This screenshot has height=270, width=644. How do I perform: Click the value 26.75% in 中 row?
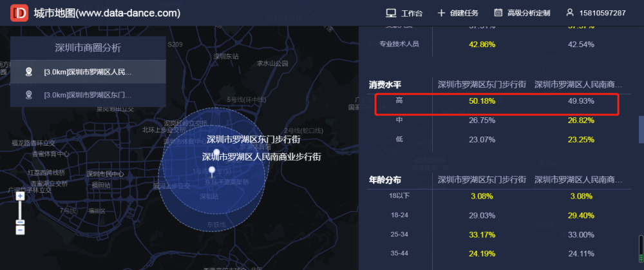click(x=482, y=121)
